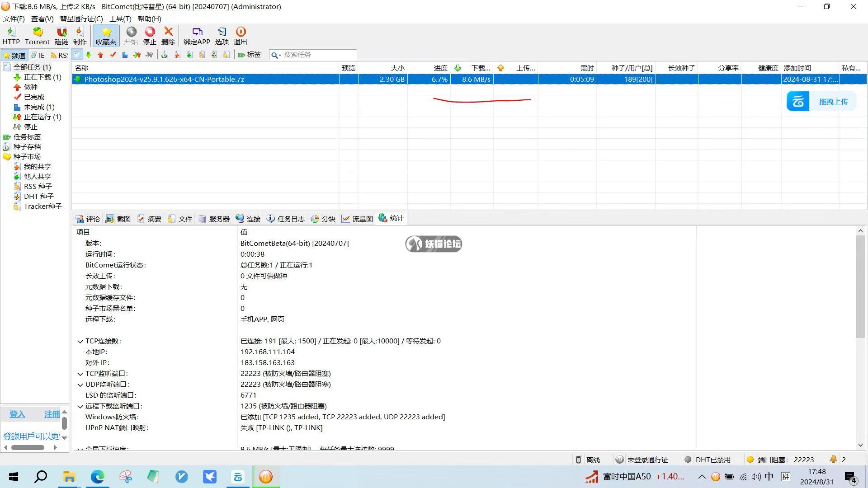Select 未完成 (1) in the sidebar
Screen dimensions: 868x488
[x=34, y=107]
